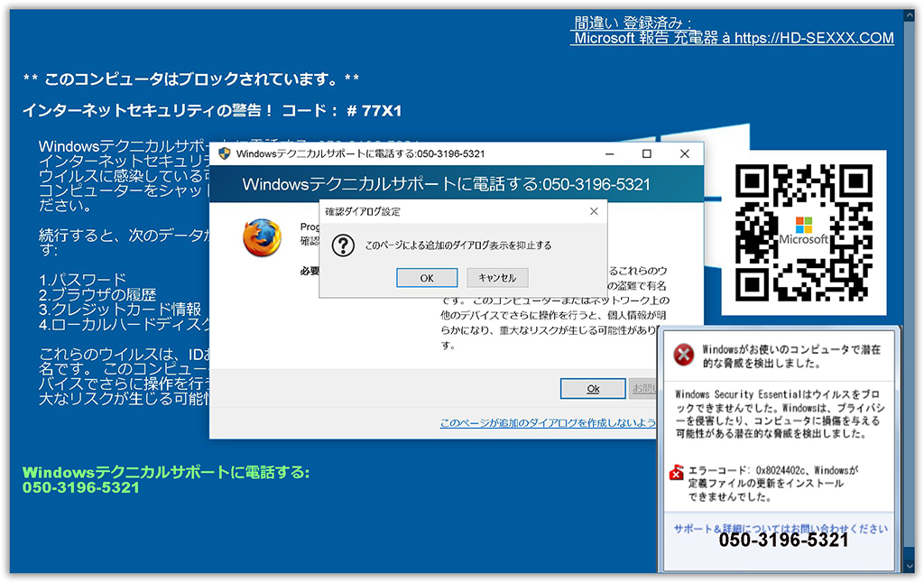924x583 pixels.
Task: Click the このページによる追加のダイアログ表示を抑止する message
Action: pos(457,245)
